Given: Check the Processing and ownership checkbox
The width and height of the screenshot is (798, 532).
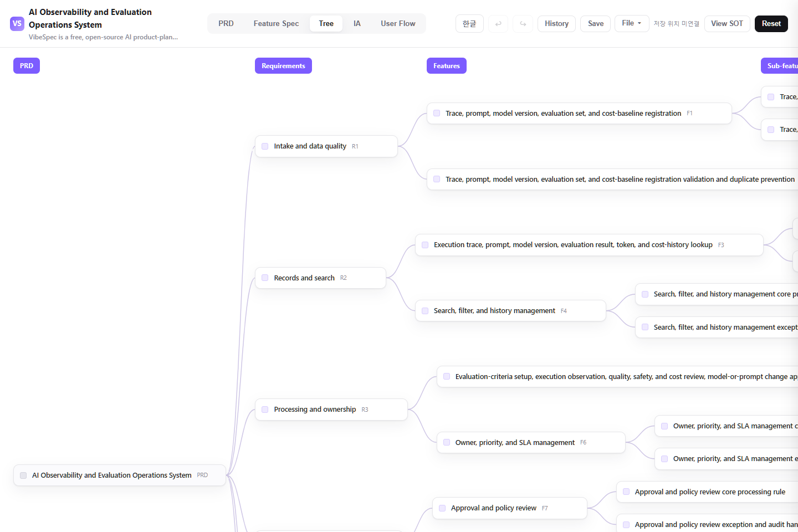Looking at the screenshot, I should click(265, 410).
